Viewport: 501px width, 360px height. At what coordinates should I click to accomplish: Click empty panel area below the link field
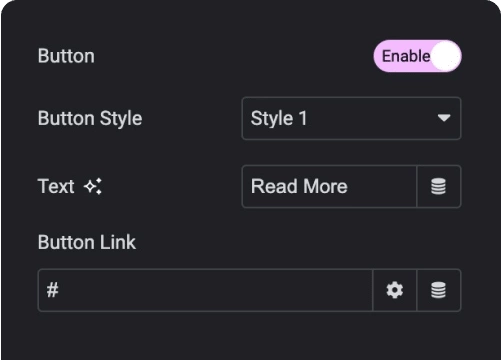click(x=250, y=337)
